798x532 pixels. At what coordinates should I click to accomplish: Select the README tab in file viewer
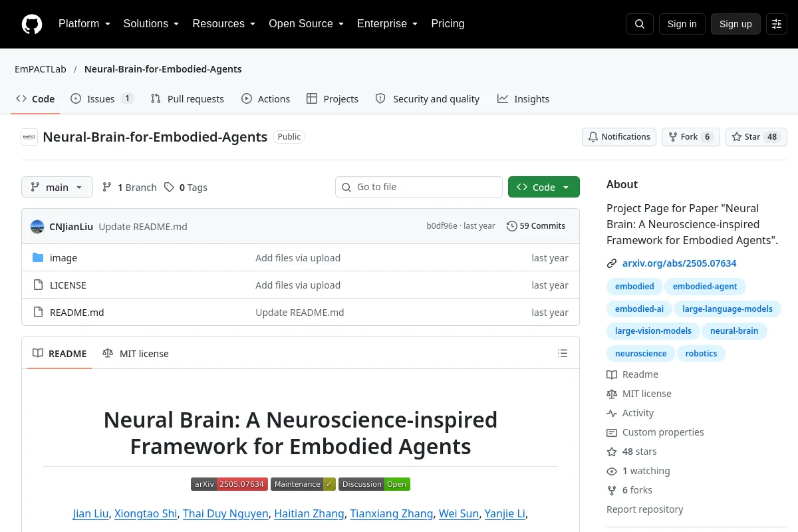(60, 354)
